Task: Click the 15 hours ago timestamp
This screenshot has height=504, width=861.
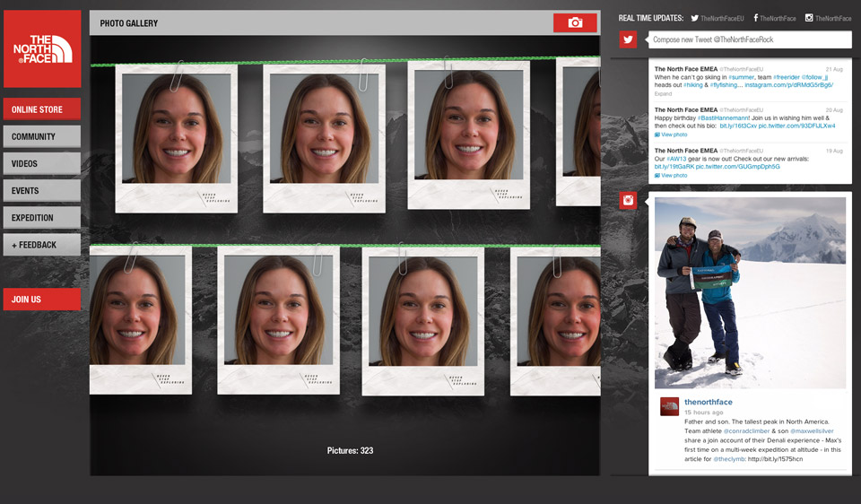Action: point(703,413)
